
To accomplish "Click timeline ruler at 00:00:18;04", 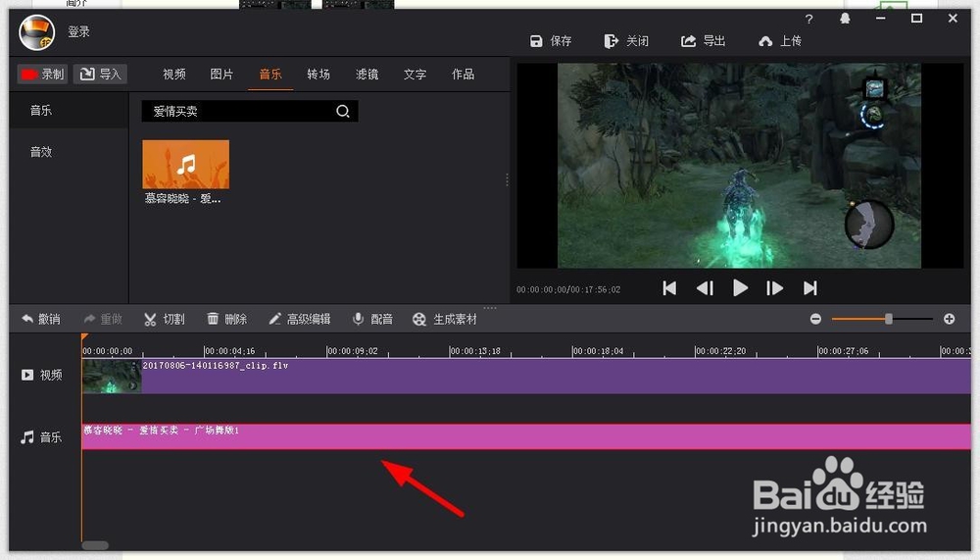I will point(598,351).
